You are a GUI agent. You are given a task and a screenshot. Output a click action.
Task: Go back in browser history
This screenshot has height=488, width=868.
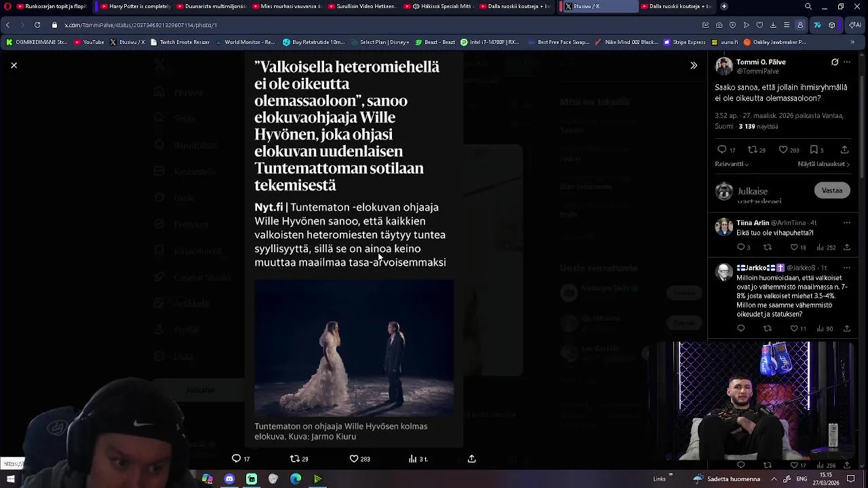coord(8,25)
